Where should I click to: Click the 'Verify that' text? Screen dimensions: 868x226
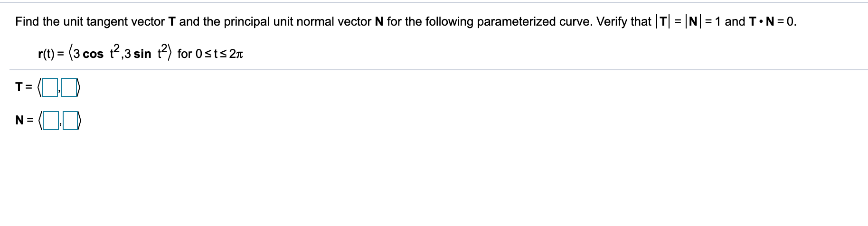coord(623,22)
